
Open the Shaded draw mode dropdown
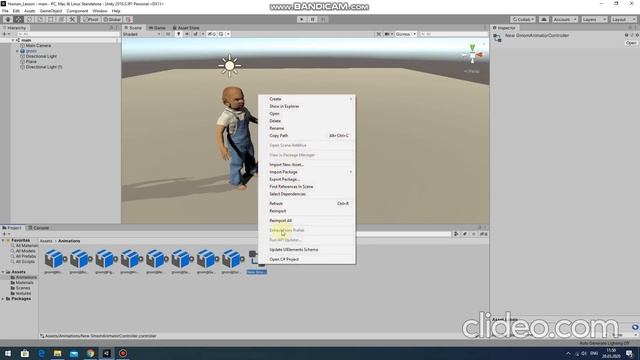[x=142, y=34]
